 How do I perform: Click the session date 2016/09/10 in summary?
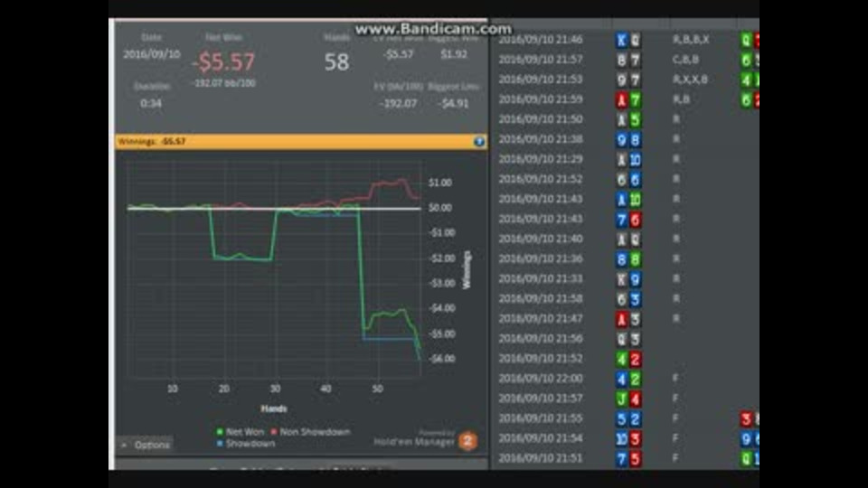[152, 54]
